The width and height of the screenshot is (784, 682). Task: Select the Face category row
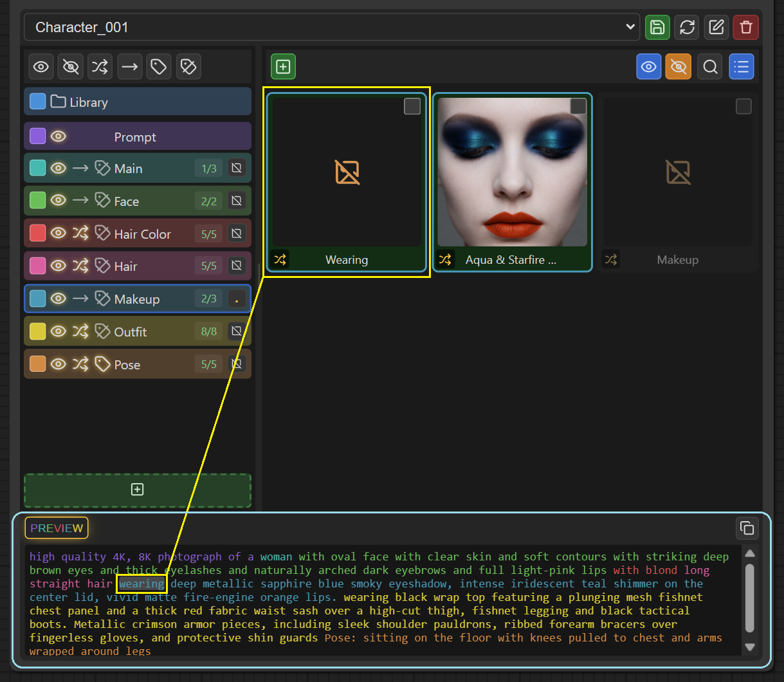138,201
